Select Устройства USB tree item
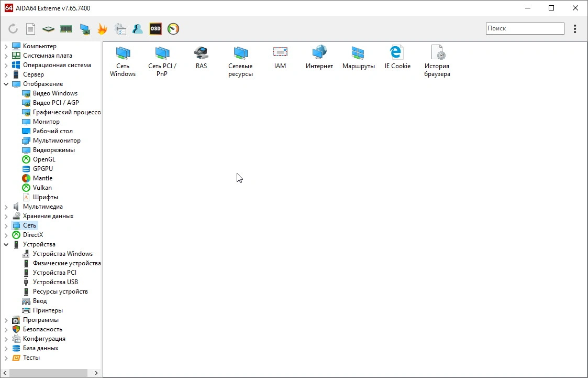Screen dimensions: 588x378 tap(55, 282)
